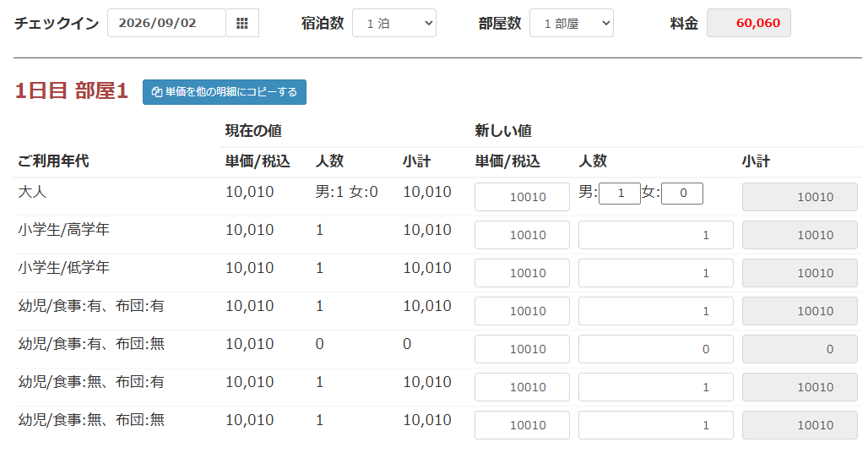Click the 大人 row label
The width and height of the screenshot is (868, 453).
(x=32, y=192)
